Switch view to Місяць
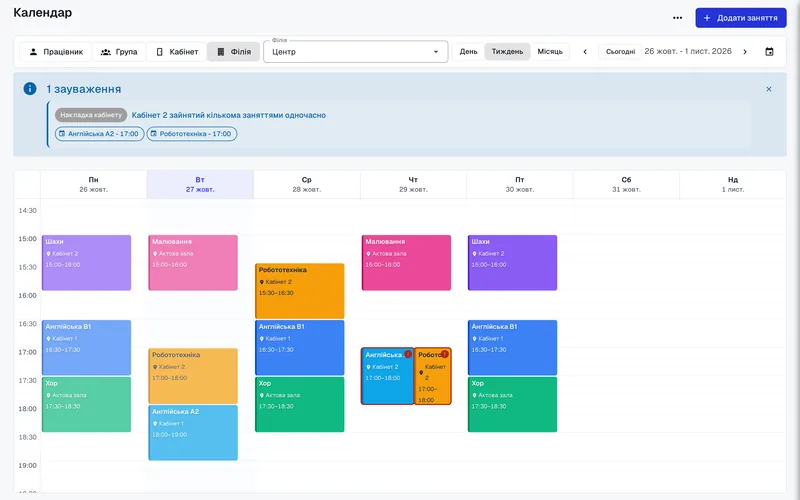Image resolution: width=800 pixels, height=500 pixels. point(549,52)
